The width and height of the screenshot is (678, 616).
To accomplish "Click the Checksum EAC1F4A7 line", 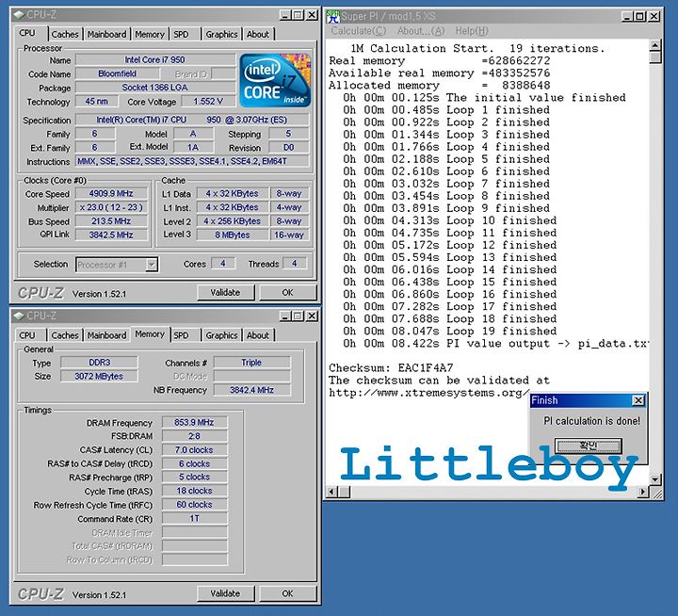I will point(391,368).
